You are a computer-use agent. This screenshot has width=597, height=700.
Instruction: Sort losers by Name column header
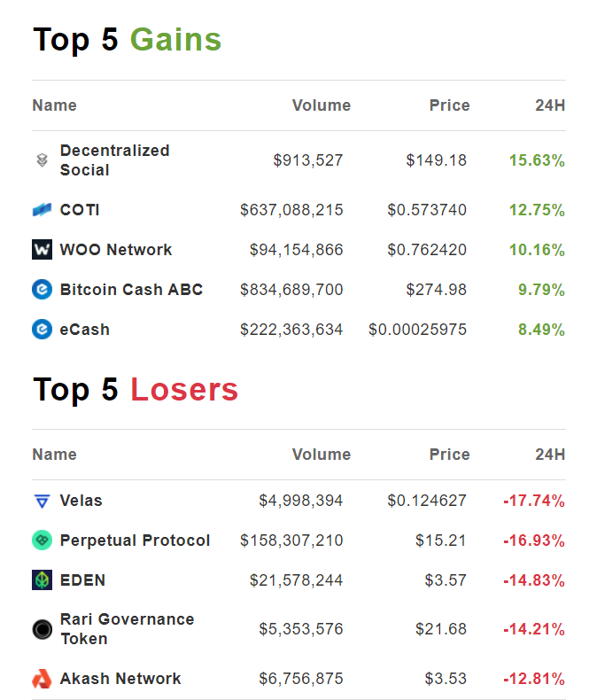click(x=54, y=455)
